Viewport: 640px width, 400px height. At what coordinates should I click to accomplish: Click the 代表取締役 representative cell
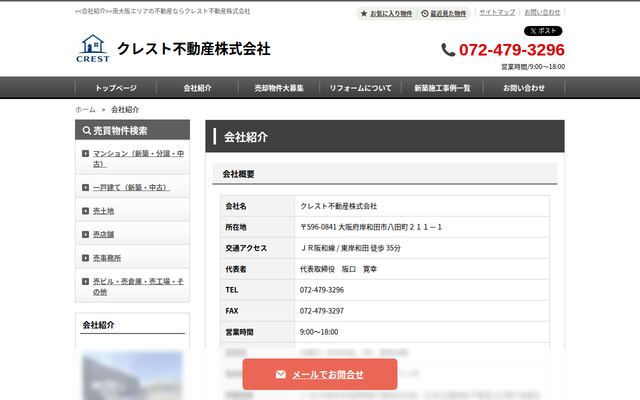click(x=422, y=269)
